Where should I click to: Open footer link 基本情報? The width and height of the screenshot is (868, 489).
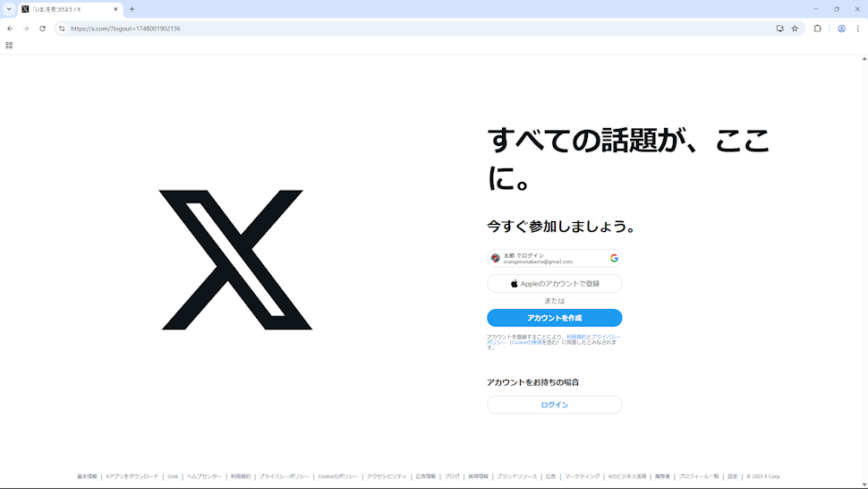87,476
